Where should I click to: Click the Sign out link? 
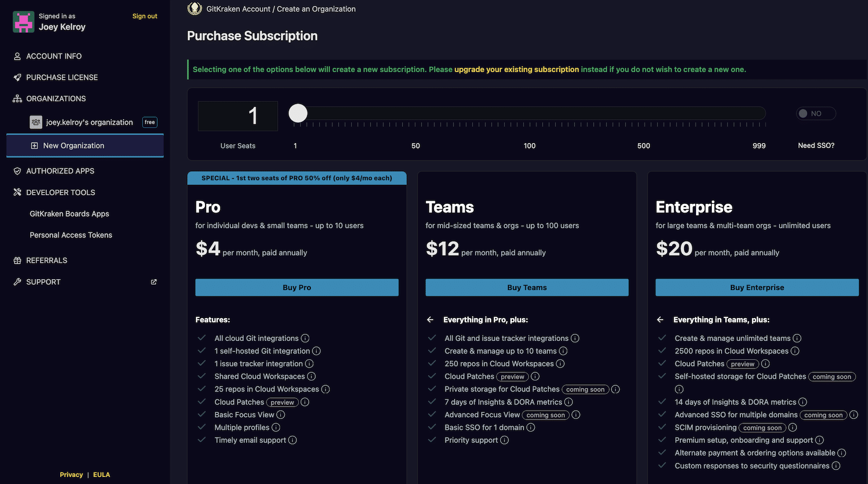[145, 16]
